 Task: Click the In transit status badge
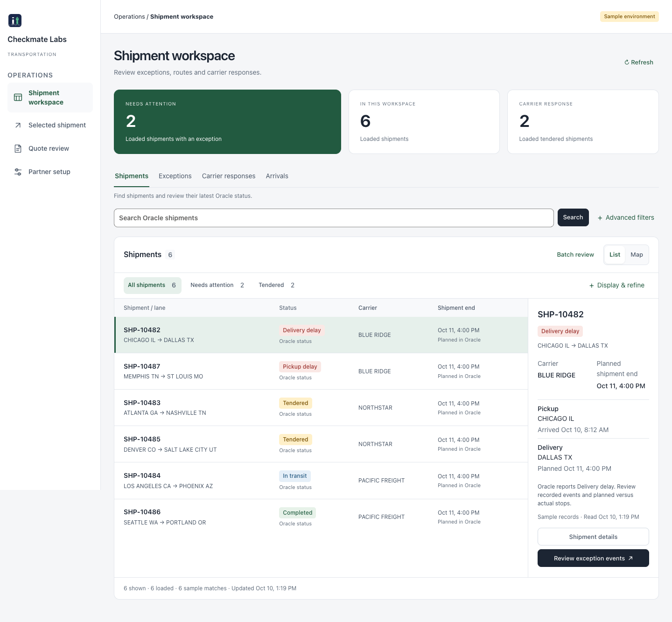click(x=295, y=476)
